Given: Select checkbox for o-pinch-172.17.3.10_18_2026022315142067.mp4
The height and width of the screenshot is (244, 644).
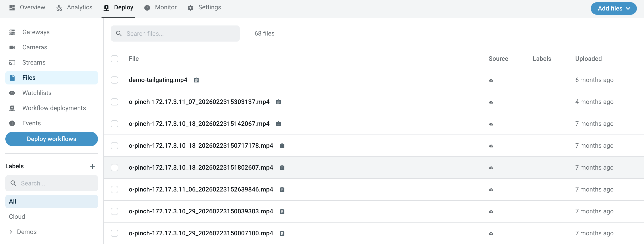Looking at the screenshot, I should [x=114, y=124].
